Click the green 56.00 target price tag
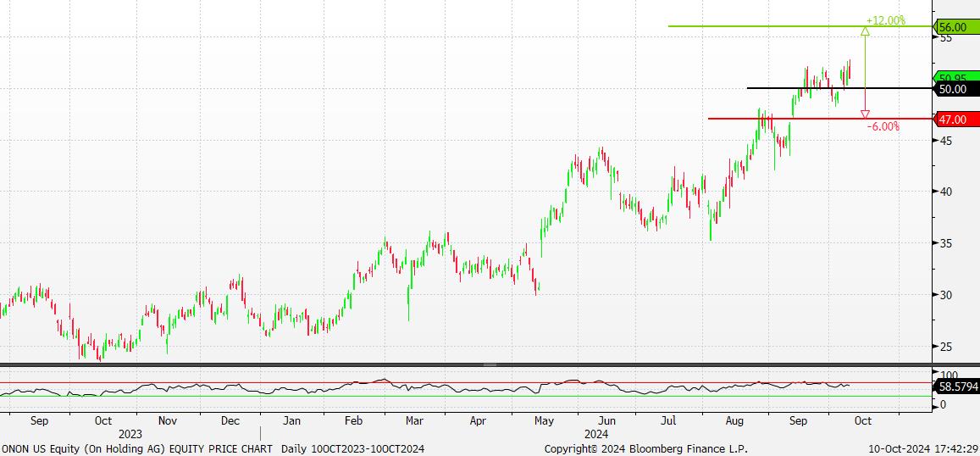This screenshot has width=980, height=456. 954,27
